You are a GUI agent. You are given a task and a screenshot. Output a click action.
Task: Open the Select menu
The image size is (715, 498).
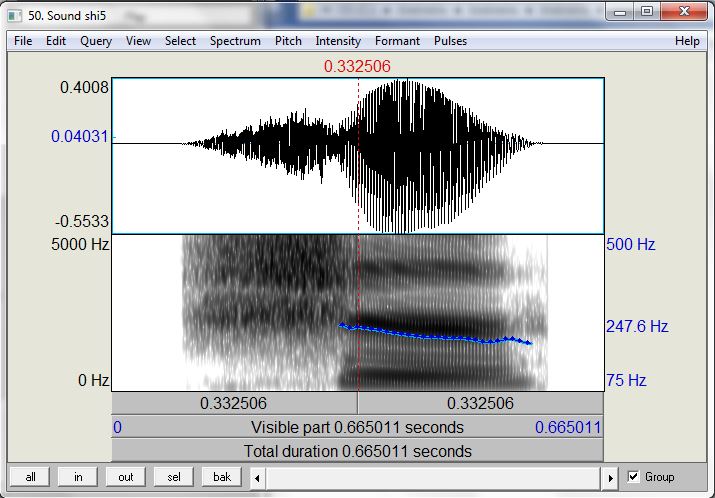(x=180, y=41)
